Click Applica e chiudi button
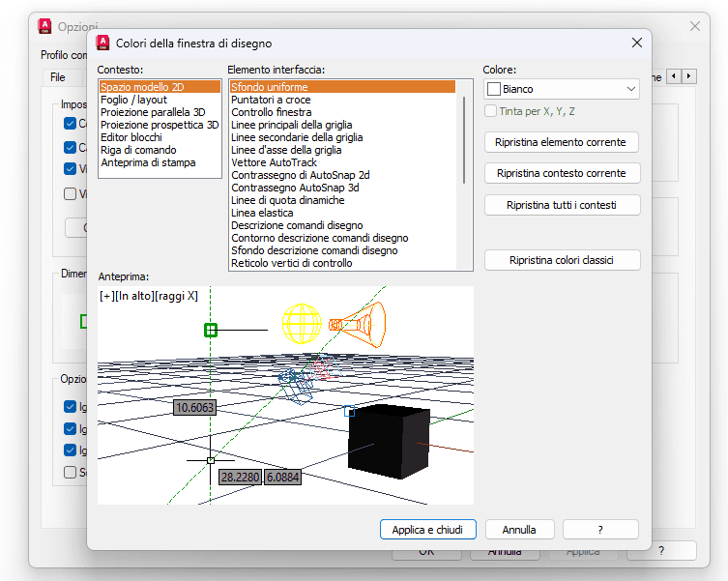728x581 pixels. [x=427, y=530]
